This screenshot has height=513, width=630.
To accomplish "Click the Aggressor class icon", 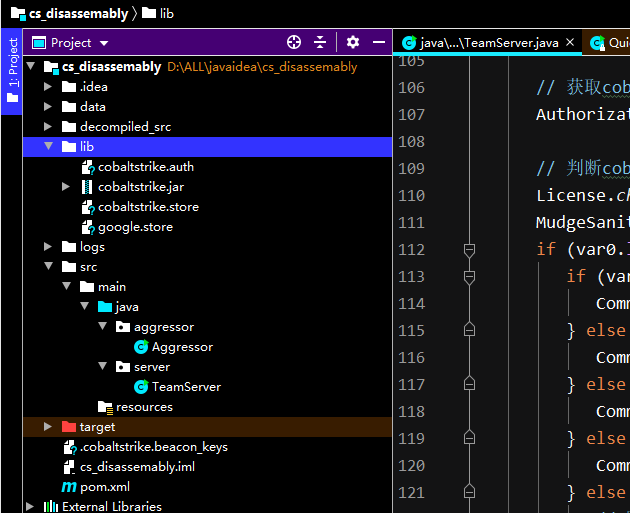I will click(141, 347).
